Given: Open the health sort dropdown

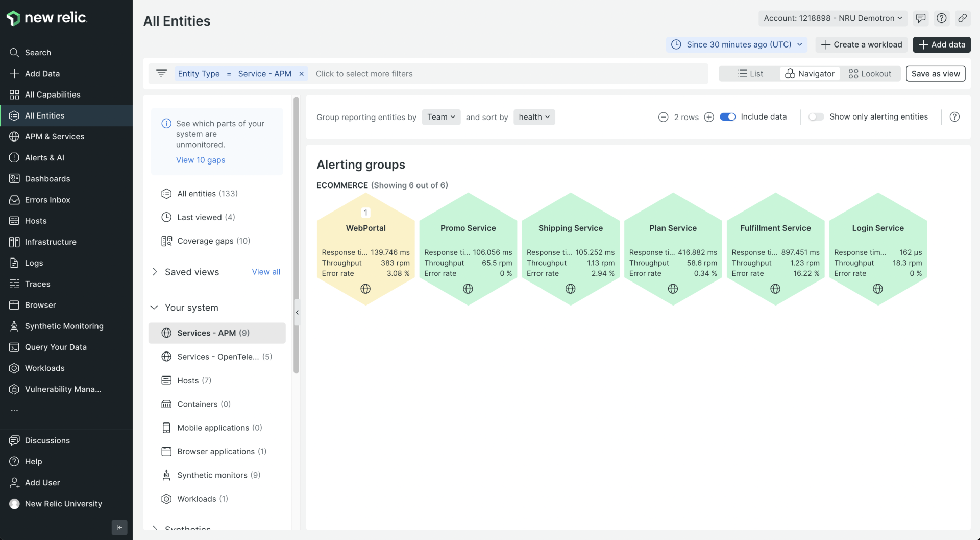Looking at the screenshot, I should click(534, 117).
